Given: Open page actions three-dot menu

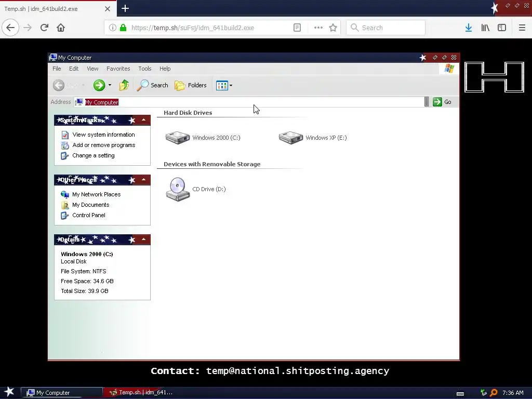Looking at the screenshot, I should 318,28.
